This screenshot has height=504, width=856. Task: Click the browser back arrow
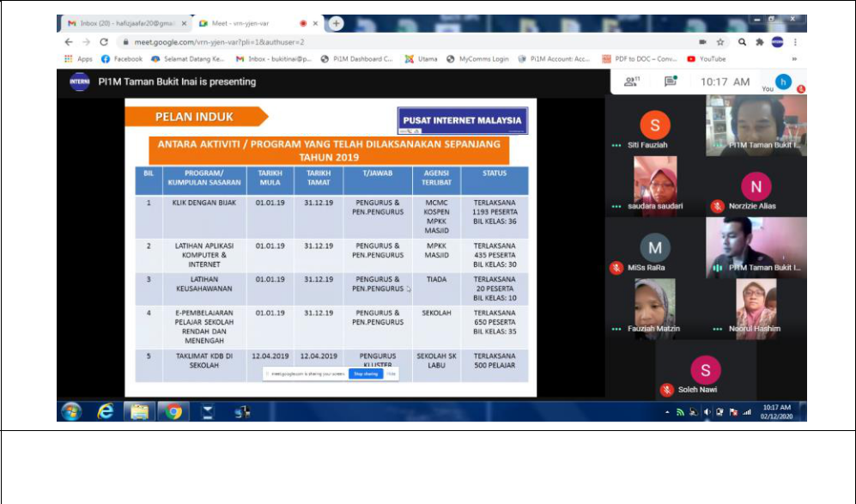[x=69, y=41]
